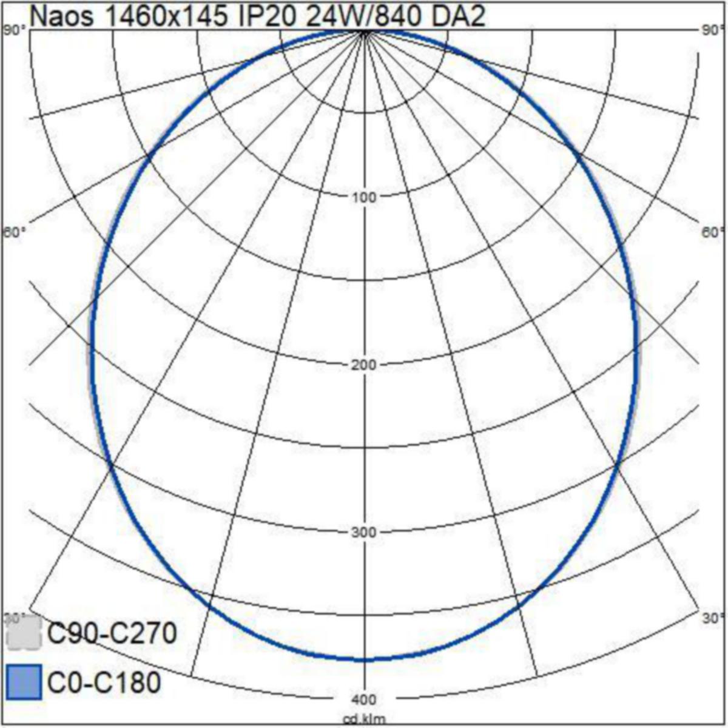
Task: Click the top-left 90° angle label
Action: pyautogui.click(x=14, y=30)
